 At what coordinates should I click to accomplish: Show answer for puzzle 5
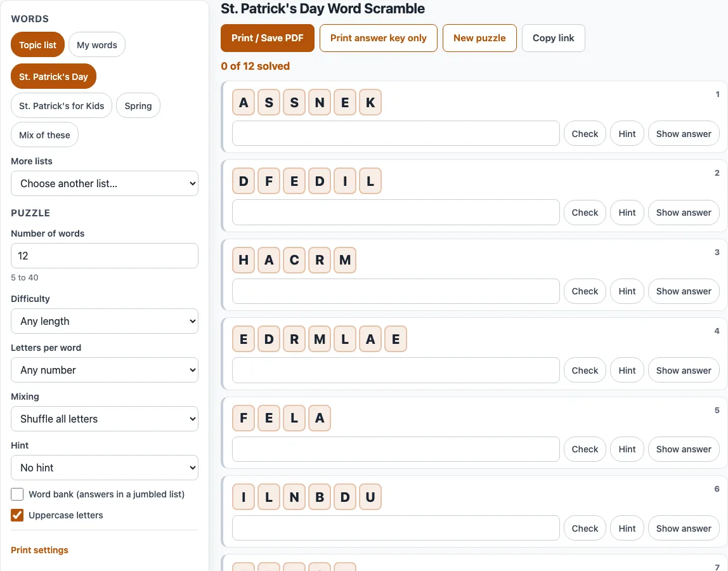pos(684,449)
